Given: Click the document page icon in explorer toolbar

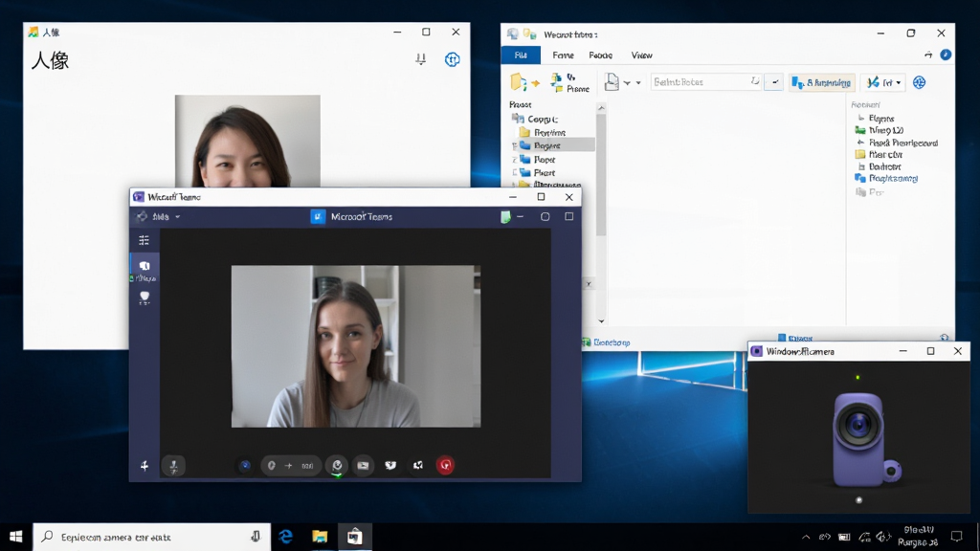Looking at the screenshot, I should [612, 82].
